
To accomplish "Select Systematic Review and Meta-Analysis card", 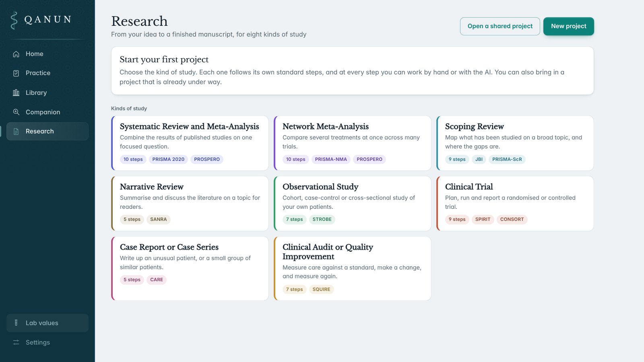I will [190, 143].
